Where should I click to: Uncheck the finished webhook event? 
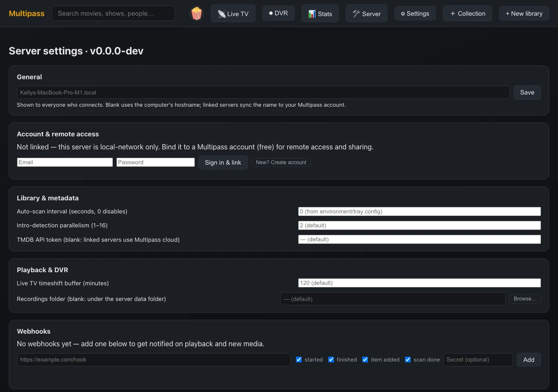click(x=331, y=360)
